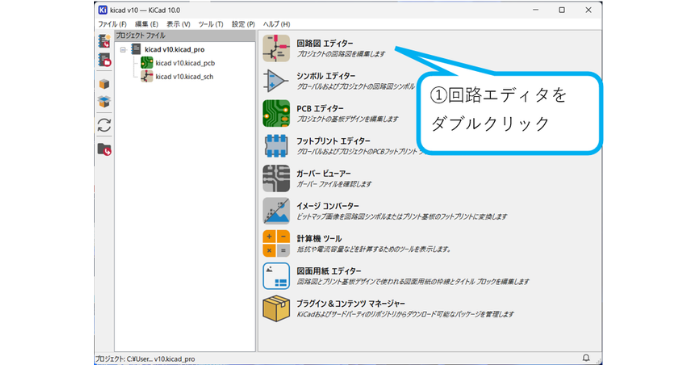Launch the Drawing Sheet Editor (図面用紙 エディター) icon

tap(276, 276)
